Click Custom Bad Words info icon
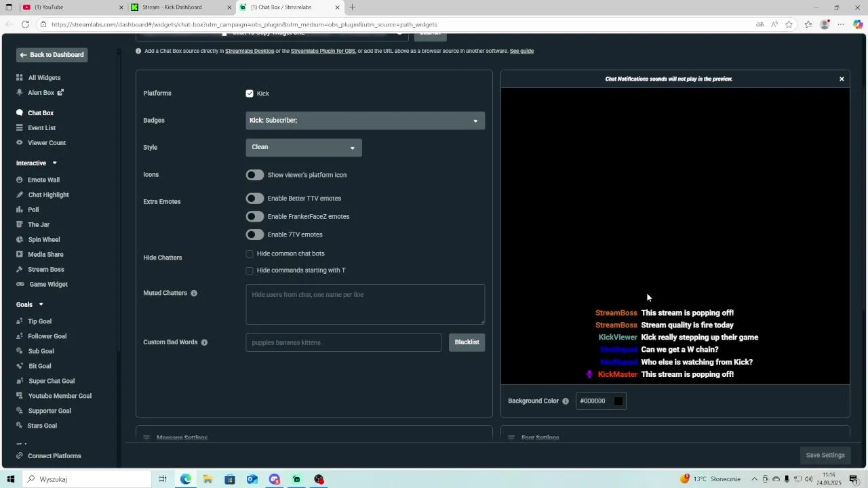This screenshot has height=488, width=868. point(204,342)
